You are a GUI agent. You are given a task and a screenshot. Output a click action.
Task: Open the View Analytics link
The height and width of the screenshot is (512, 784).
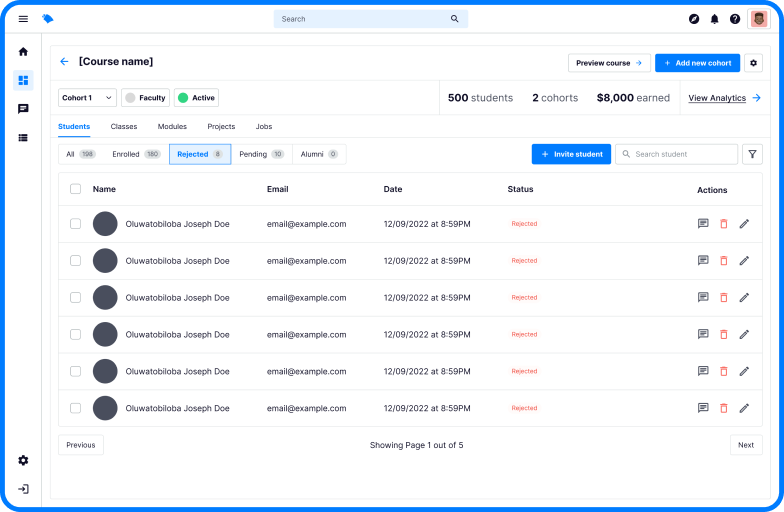(x=724, y=98)
